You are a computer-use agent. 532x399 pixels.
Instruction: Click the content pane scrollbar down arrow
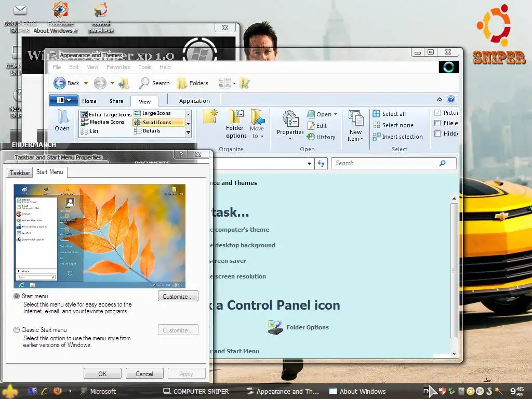pos(454,353)
